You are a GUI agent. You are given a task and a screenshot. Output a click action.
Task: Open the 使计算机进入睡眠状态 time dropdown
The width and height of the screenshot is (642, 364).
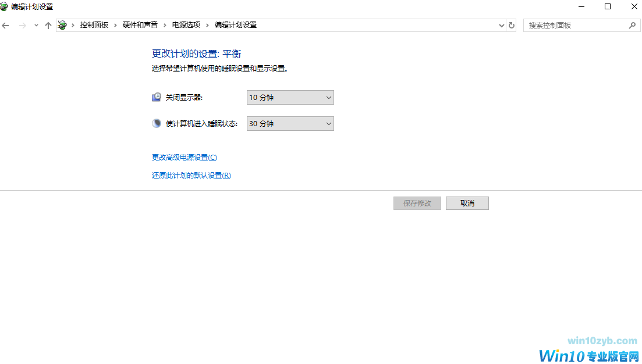[x=290, y=123]
